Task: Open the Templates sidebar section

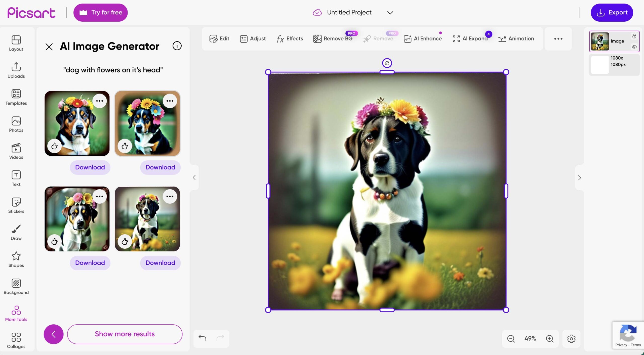Action: point(16,97)
